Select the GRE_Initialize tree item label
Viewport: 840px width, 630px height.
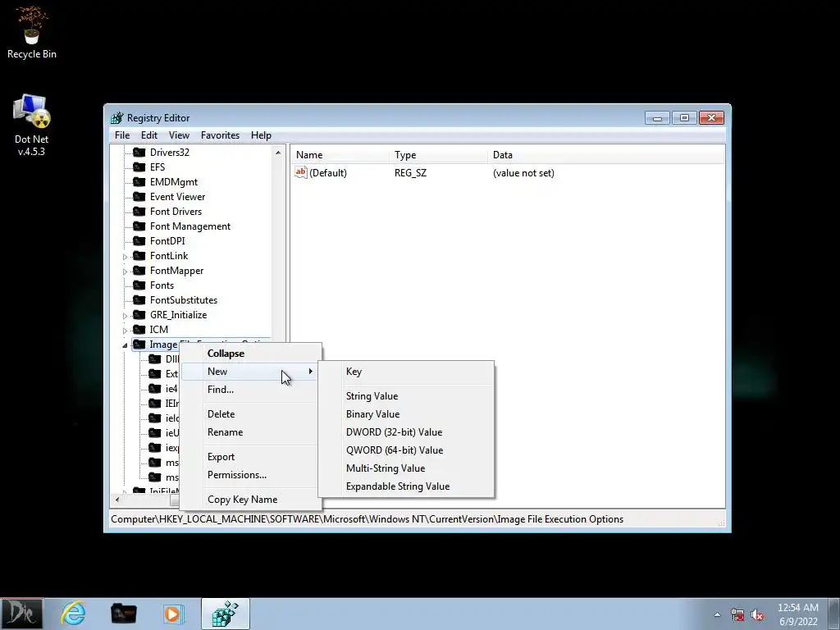click(178, 315)
